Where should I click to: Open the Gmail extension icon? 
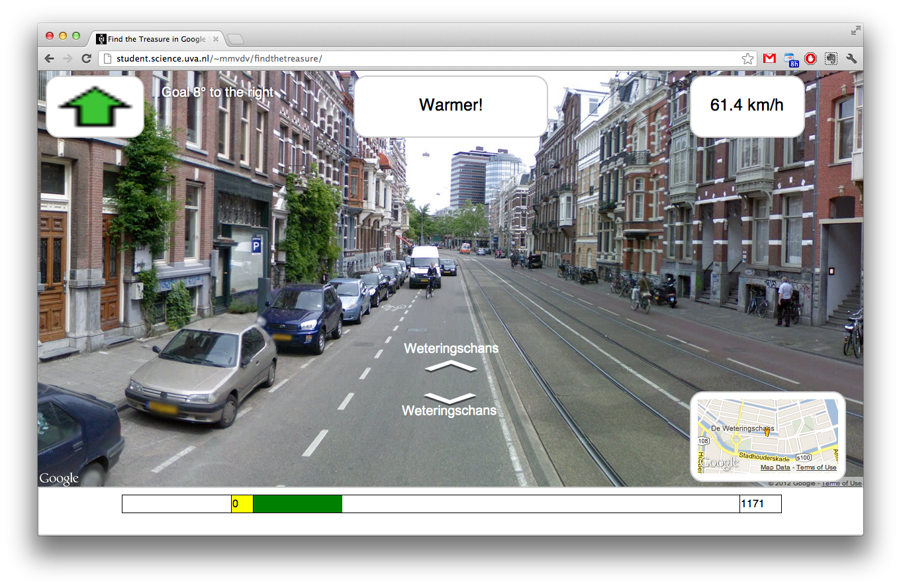[x=769, y=58]
